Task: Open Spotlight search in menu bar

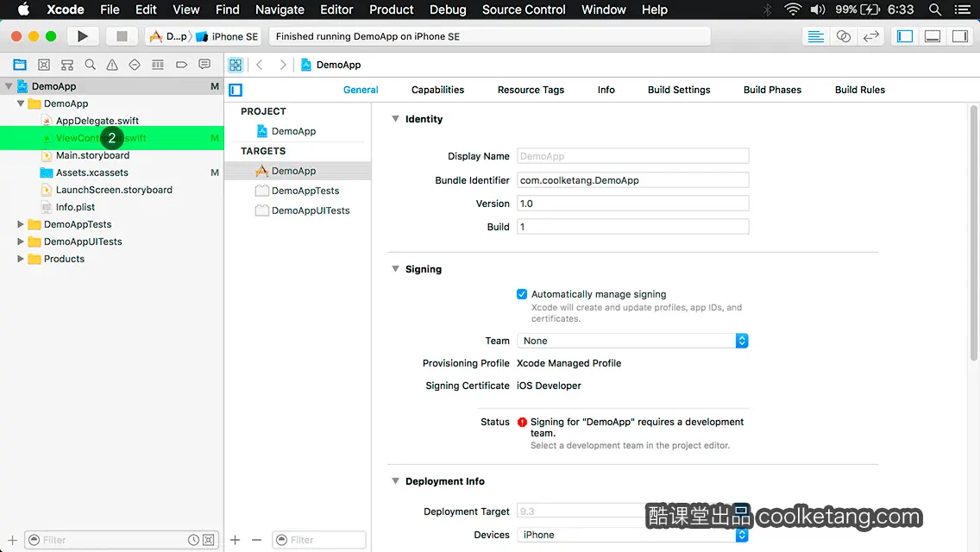Action: coord(934,9)
